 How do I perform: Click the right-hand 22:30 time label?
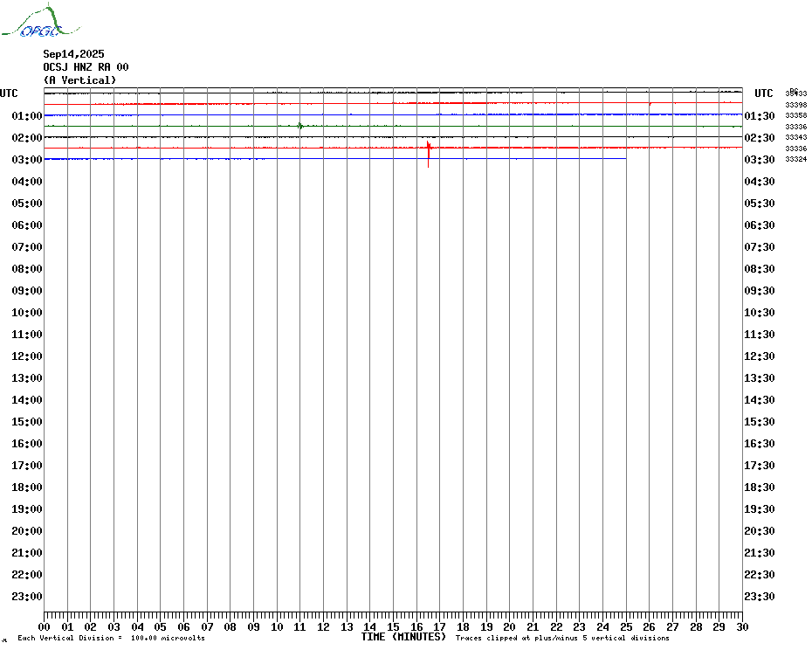(760, 574)
